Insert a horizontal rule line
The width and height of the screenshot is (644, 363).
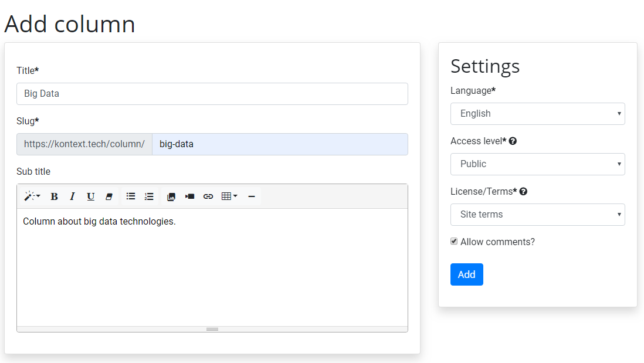click(252, 196)
